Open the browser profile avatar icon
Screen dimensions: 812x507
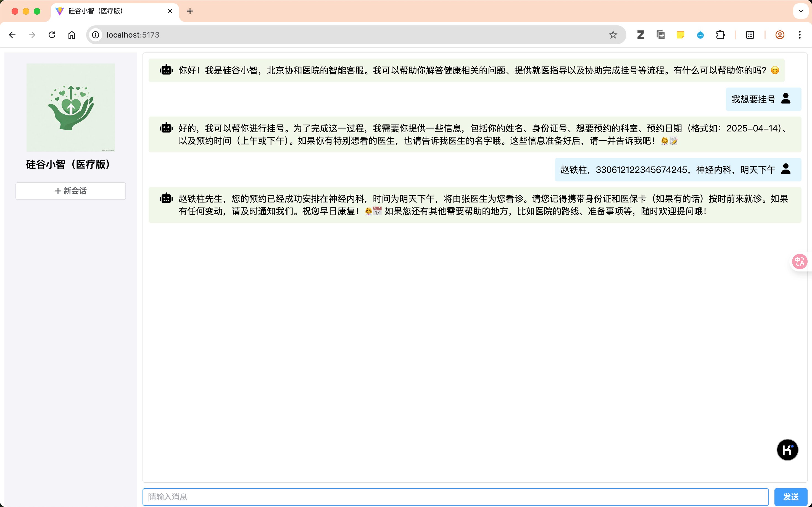coord(780,35)
